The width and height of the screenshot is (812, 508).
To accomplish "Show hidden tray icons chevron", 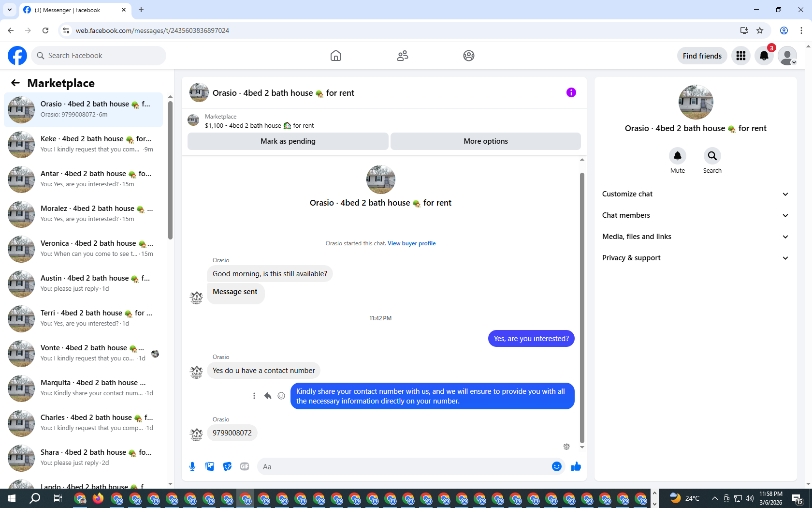I will (x=714, y=498).
